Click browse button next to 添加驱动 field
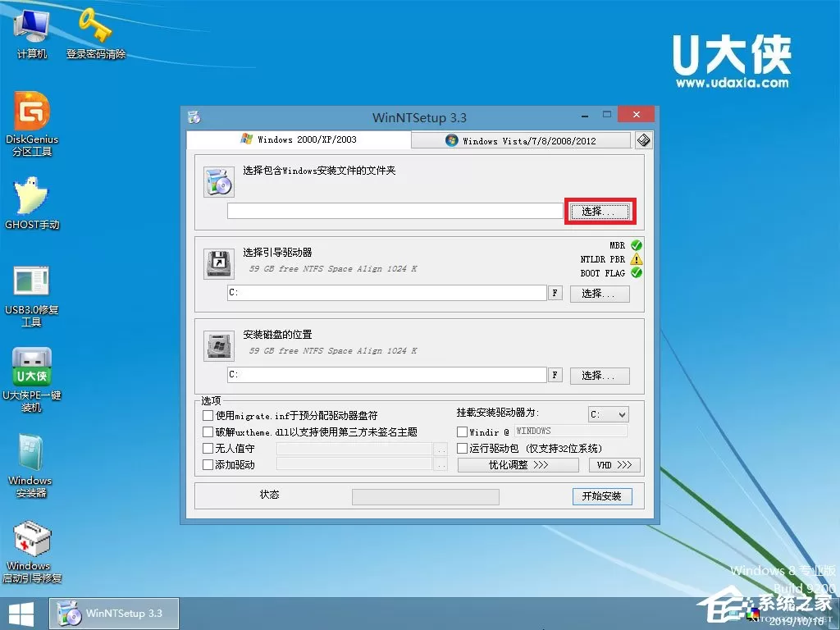Screen dimensions: 840x630 point(441,465)
